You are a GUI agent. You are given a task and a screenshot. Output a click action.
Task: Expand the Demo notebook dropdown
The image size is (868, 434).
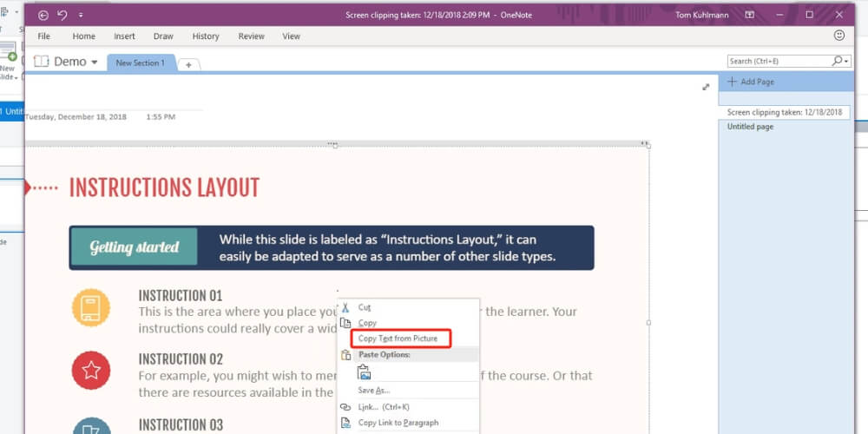coord(95,62)
